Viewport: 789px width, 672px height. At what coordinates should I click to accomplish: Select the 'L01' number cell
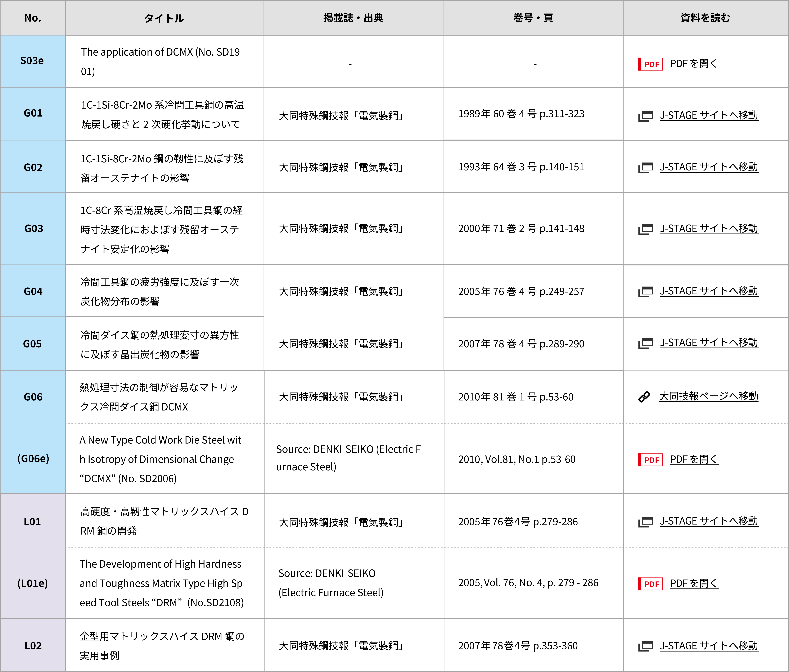[x=33, y=521]
